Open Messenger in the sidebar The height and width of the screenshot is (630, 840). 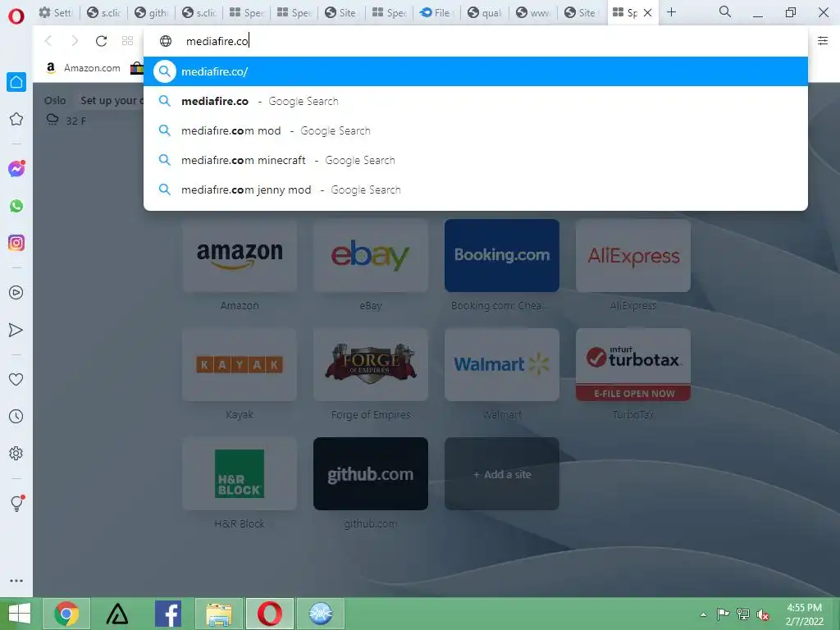click(16, 169)
